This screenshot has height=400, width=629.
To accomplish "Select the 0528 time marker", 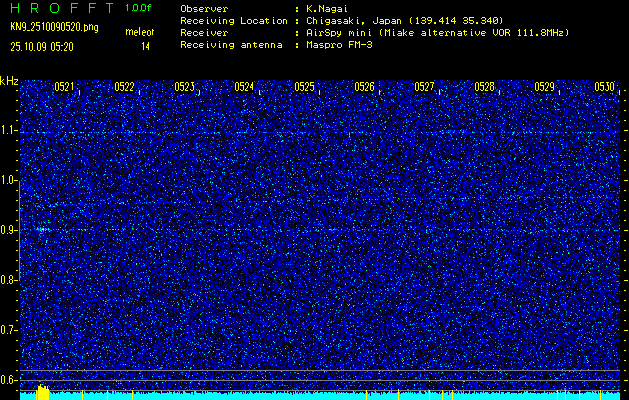I will tap(484, 87).
